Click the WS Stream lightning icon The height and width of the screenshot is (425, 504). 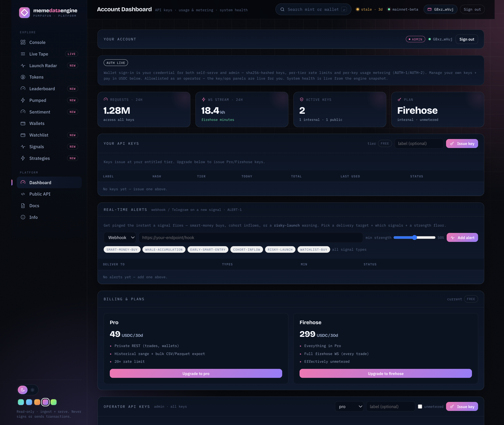tap(203, 99)
